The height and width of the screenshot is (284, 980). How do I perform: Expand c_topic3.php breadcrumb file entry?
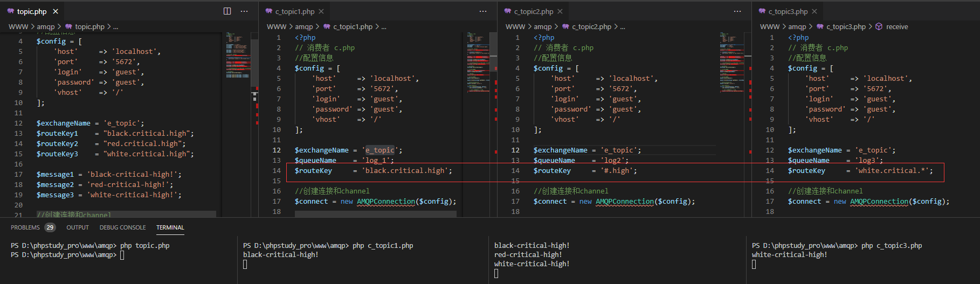pos(846,26)
